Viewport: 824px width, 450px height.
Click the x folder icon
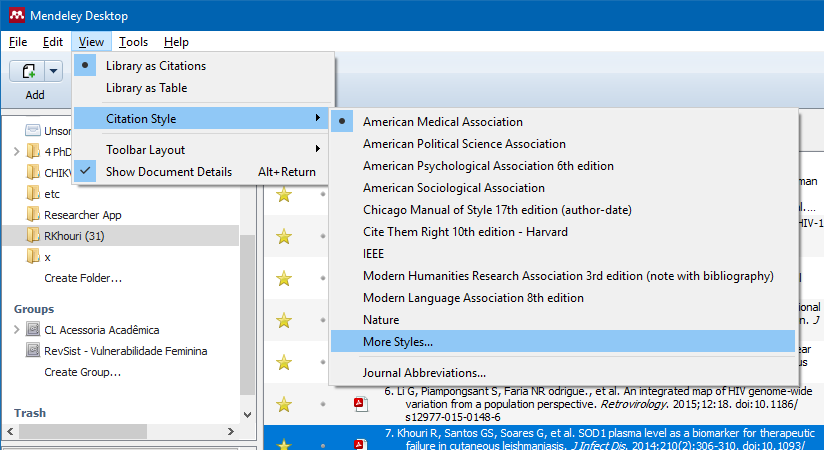[x=33, y=257]
